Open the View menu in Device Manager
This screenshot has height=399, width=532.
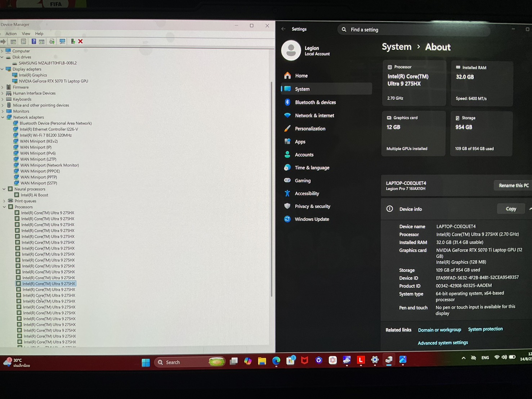pyautogui.click(x=26, y=33)
